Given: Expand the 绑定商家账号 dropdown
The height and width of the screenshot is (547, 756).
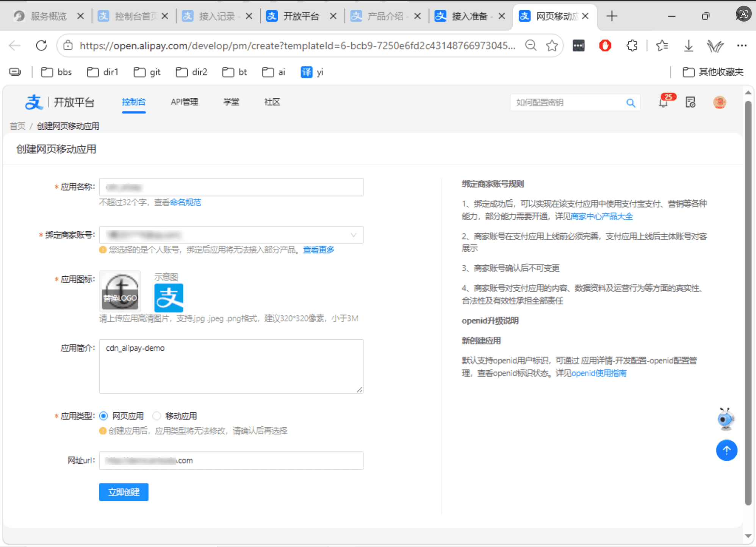Looking at the screenshot, I should point(231,235).
